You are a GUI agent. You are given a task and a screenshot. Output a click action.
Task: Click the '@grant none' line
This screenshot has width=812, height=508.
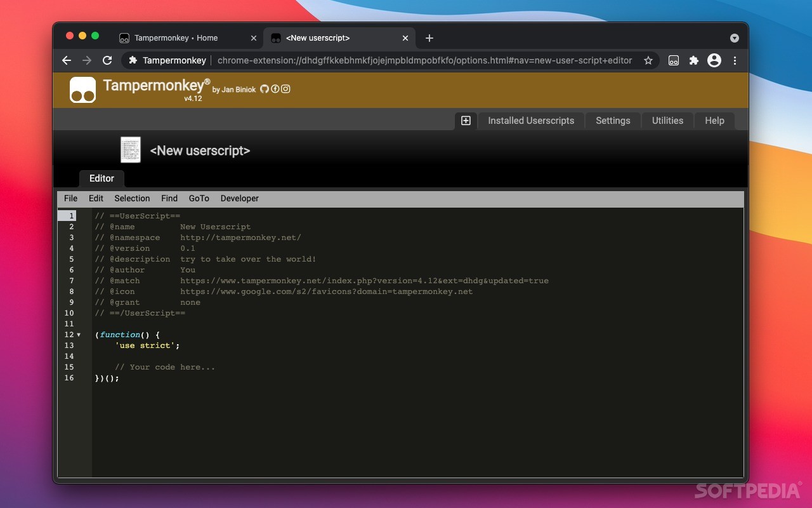point(148,302)
